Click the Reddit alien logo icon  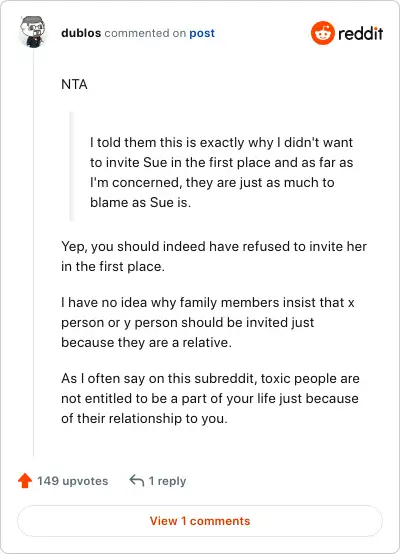point(323,33)
